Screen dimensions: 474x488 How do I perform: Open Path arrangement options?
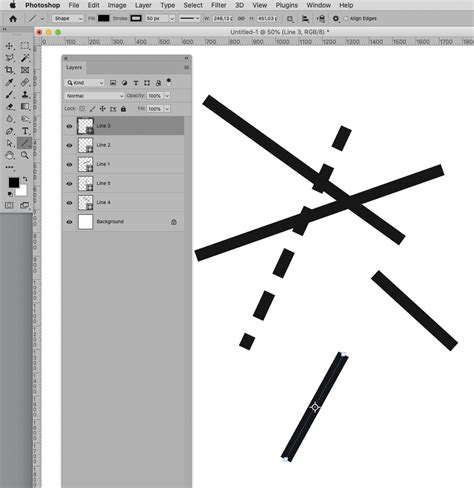click(x=321, y=19)
